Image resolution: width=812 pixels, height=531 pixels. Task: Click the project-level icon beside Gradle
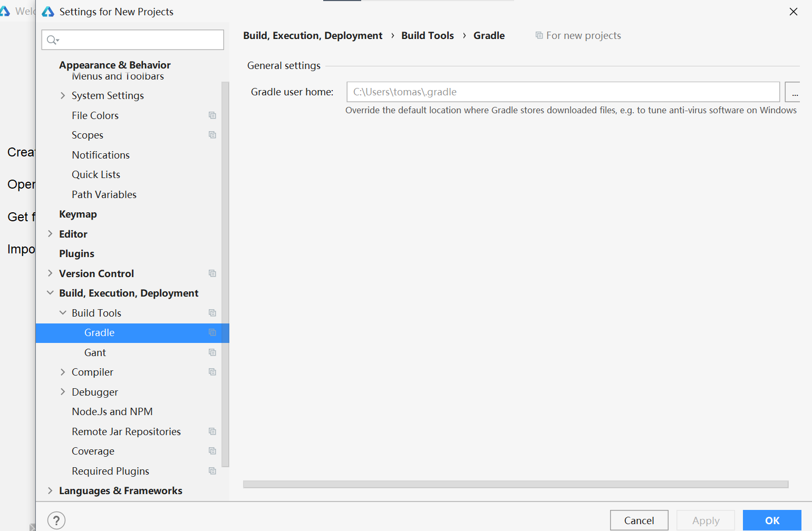click(212, 332)
